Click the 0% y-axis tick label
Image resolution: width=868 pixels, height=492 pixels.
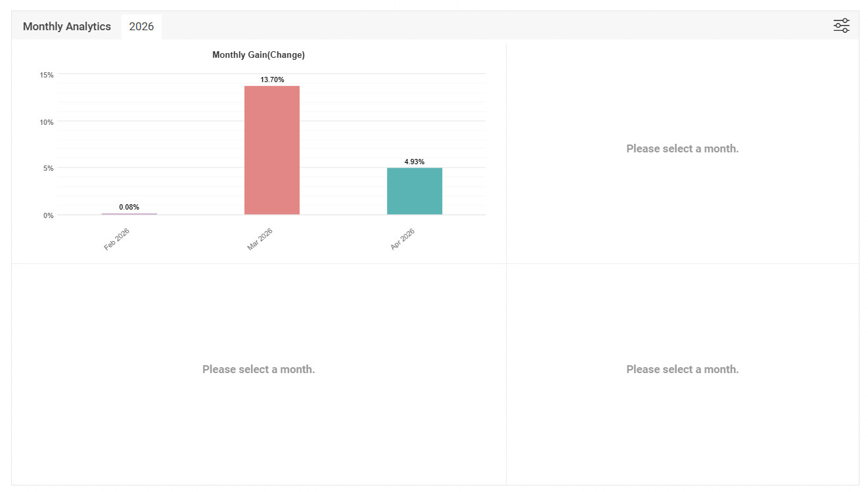[49, 215]
